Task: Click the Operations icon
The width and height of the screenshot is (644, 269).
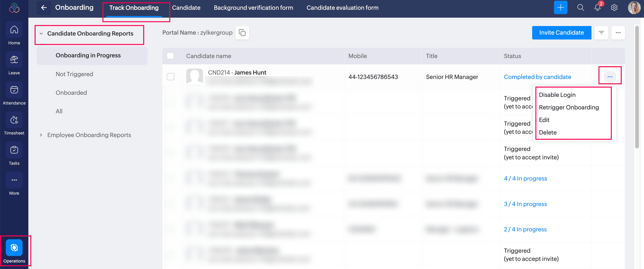Action: [14, 248]
